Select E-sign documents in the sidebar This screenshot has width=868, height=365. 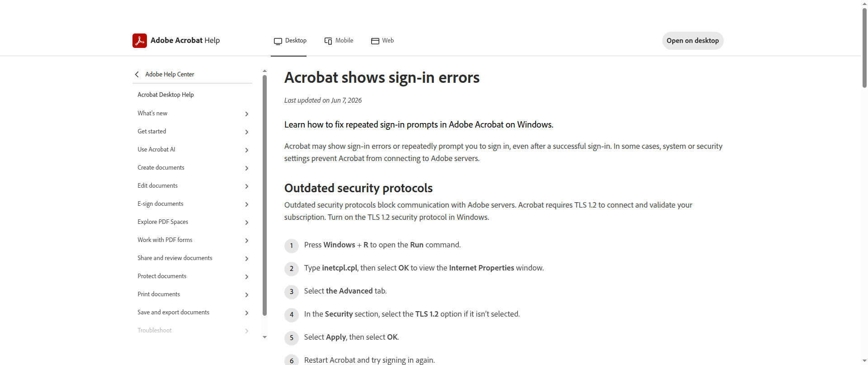point(160,204)
